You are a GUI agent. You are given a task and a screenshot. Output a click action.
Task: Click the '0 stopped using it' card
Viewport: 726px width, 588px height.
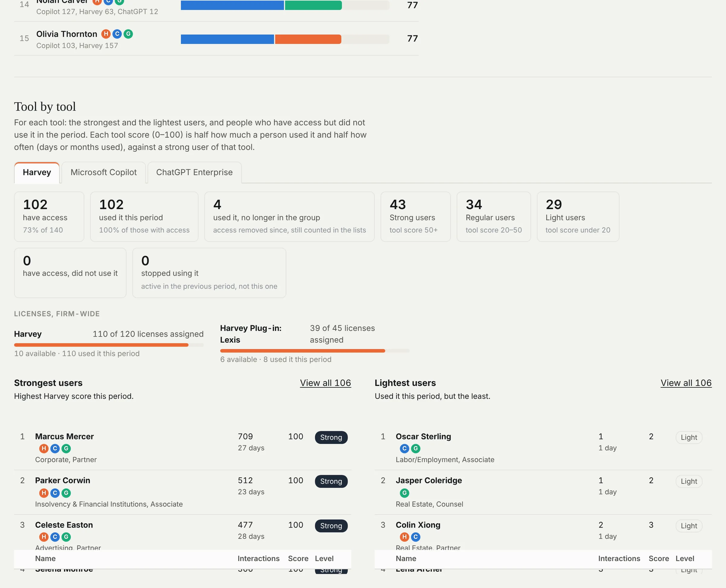click(x=209, y=273)
